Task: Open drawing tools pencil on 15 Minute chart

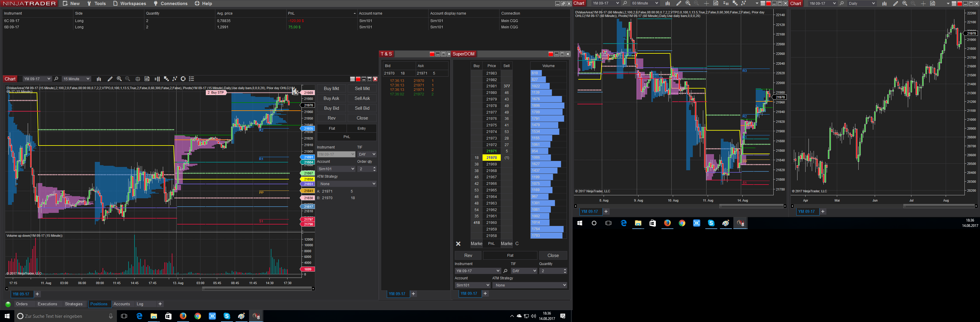Action: [x=110, y=79]
